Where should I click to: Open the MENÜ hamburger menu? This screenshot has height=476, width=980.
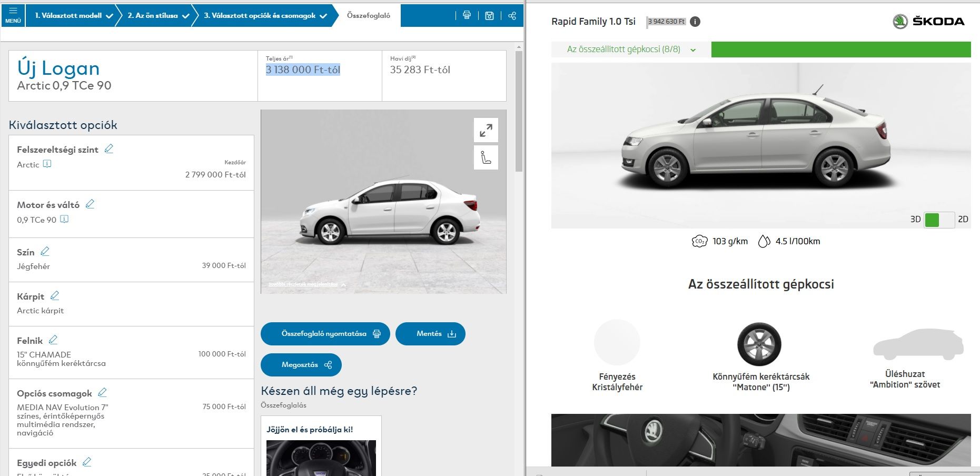[13, 15]
